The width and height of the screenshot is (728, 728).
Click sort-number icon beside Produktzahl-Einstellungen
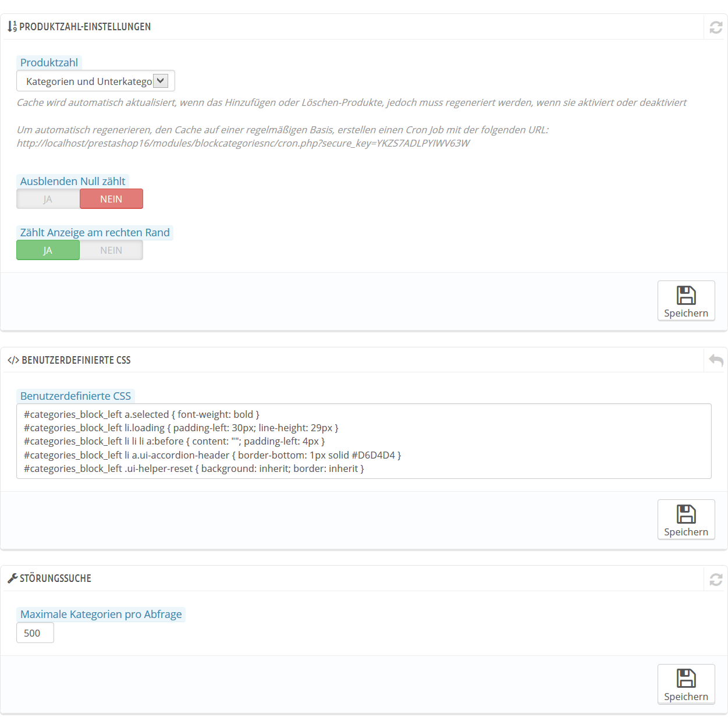(x=12, y=26)
